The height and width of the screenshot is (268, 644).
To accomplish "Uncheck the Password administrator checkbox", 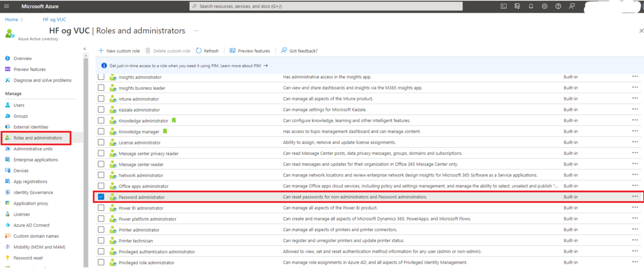I will point(101,197).
